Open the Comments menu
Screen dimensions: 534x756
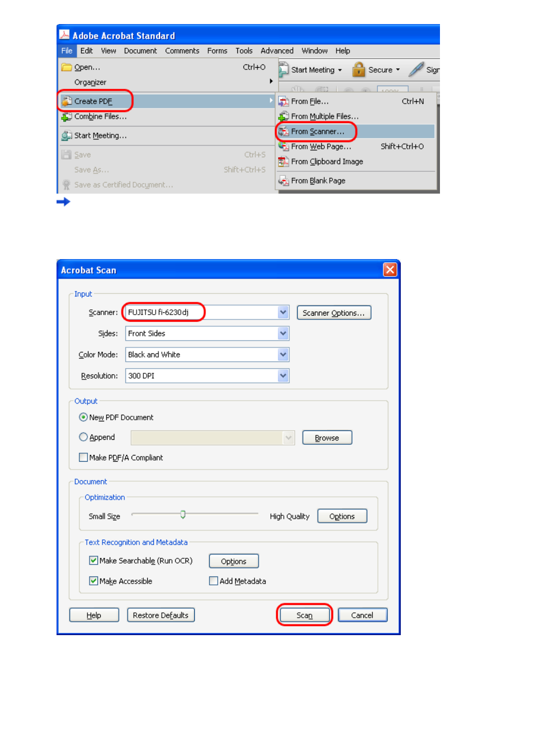click(x=182, y=51)
